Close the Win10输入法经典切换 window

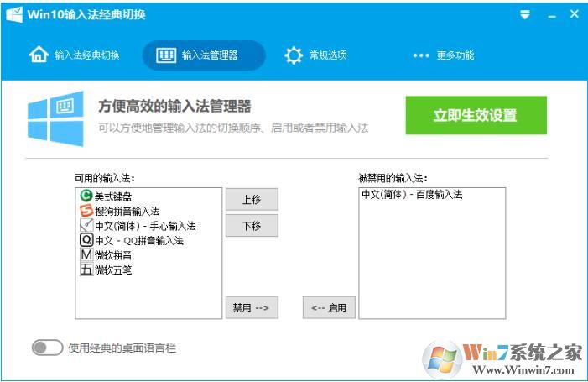574,14
